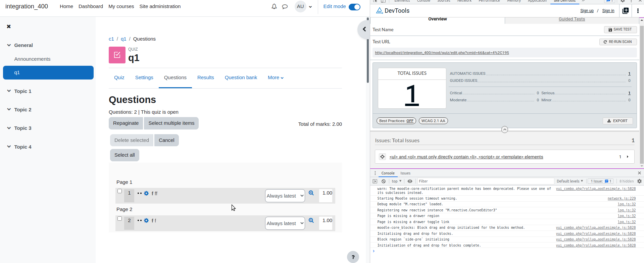The height and width of the screenshot is (263, 644).
Task: Click the Select all button
Action: [x=125, y=155]
